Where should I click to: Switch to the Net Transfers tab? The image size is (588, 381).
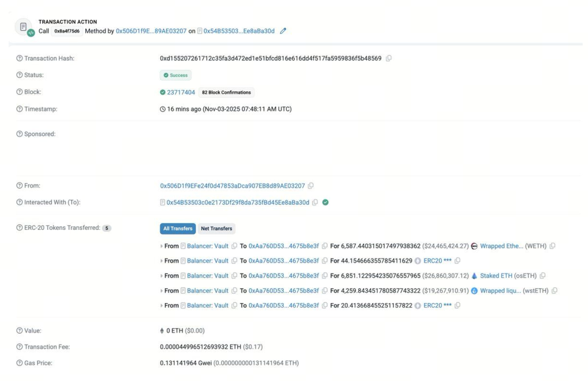[217, 229]
